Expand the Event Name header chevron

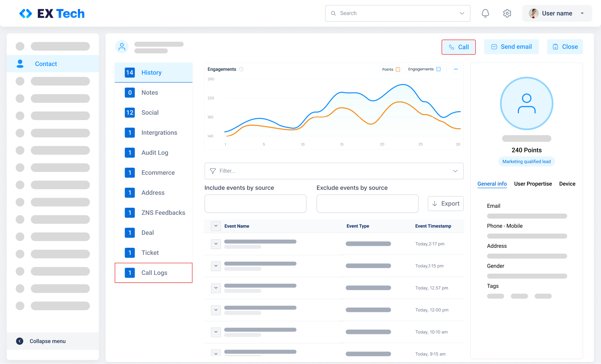tap(216, 226)
